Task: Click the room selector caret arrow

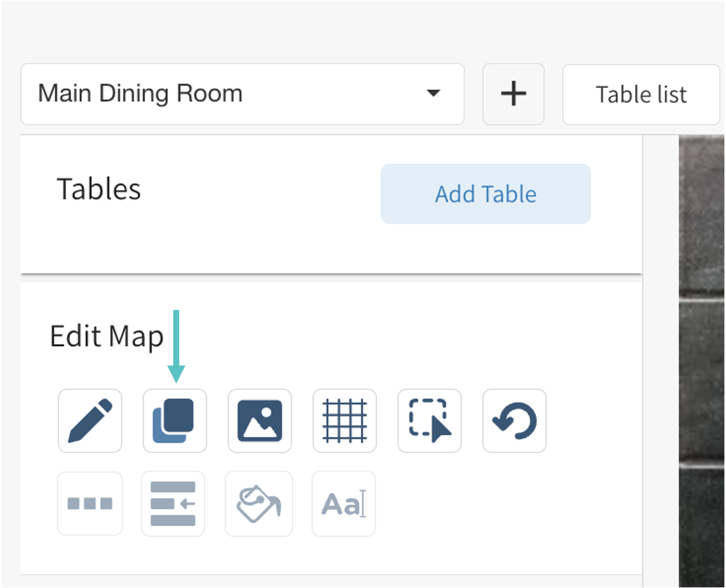Action: pos(433,93)
